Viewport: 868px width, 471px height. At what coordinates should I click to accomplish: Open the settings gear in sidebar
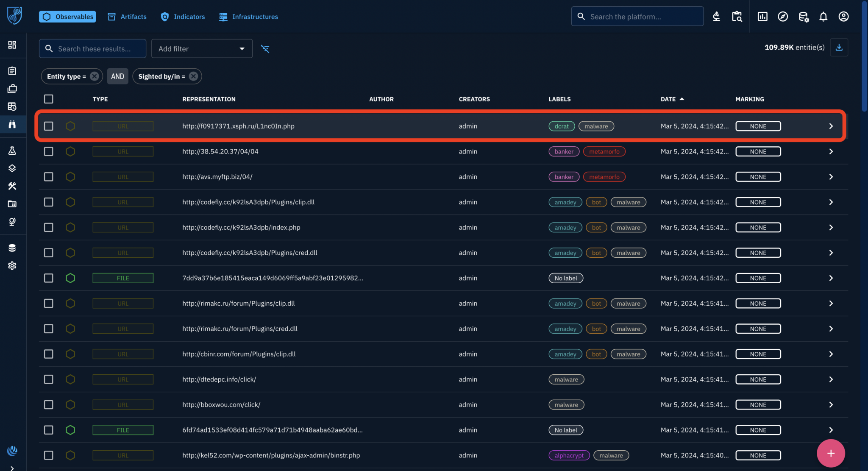click(x=12, y=266)
